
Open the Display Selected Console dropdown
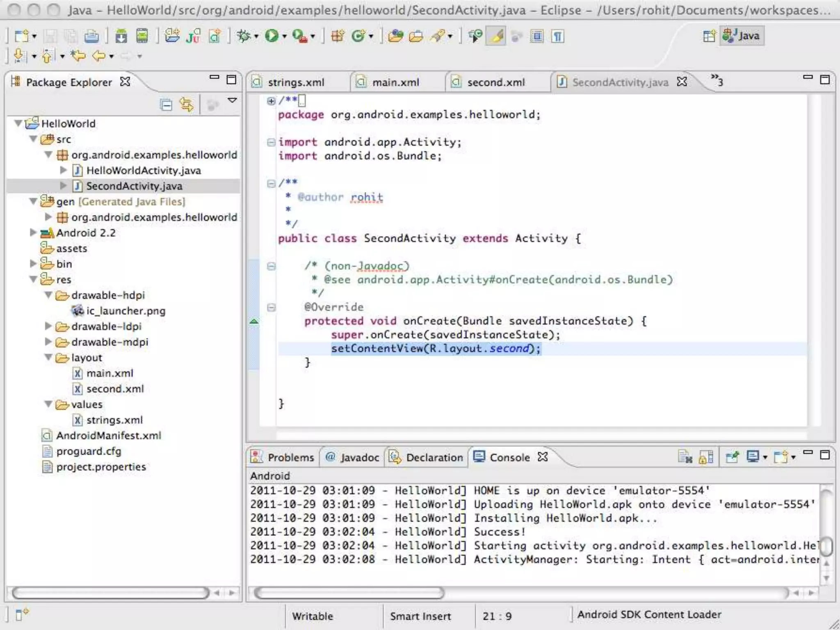(x=765, y=457)
